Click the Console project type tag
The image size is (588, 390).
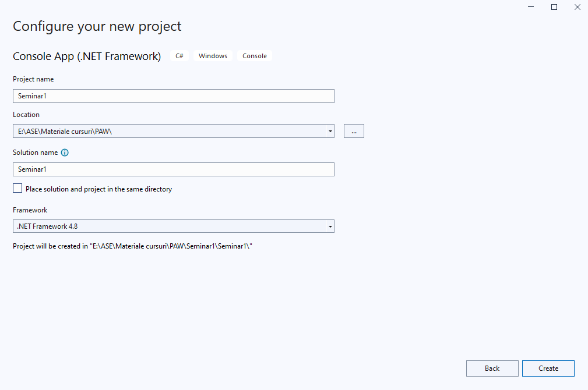tap(255, 56)
